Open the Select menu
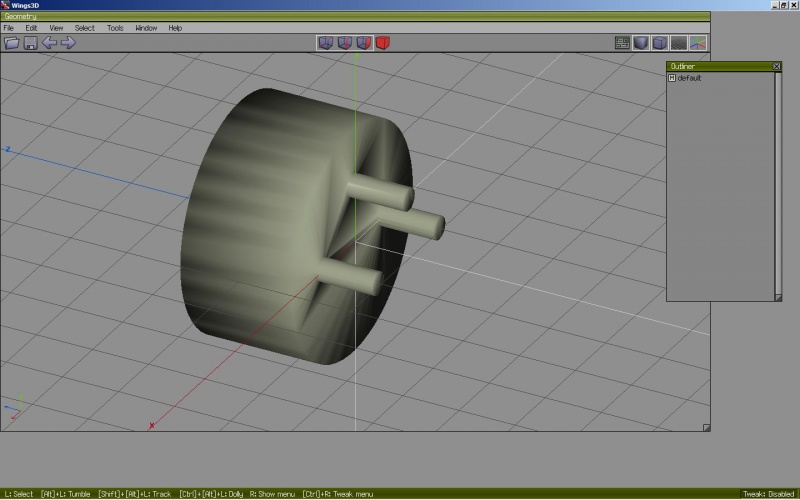This screenshot has width=800, height=500. [85, 28]
